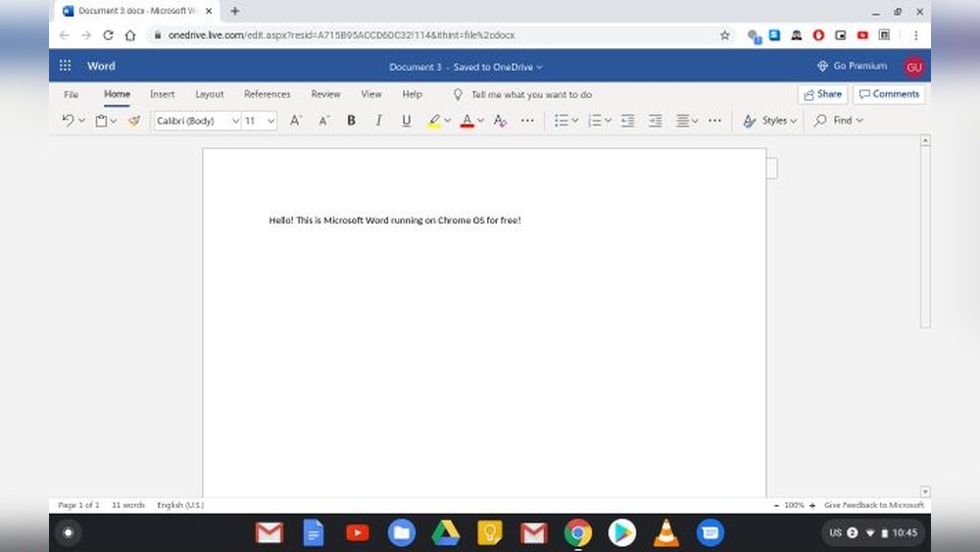Expand highlight color options arrow
The image size is (980, 552).
448,121
